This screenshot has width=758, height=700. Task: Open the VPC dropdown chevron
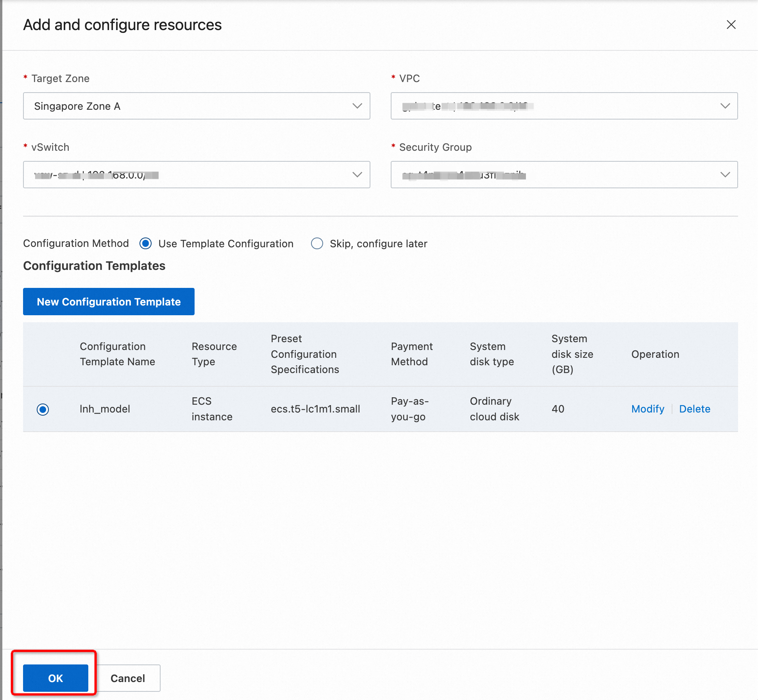click(725, 106)
